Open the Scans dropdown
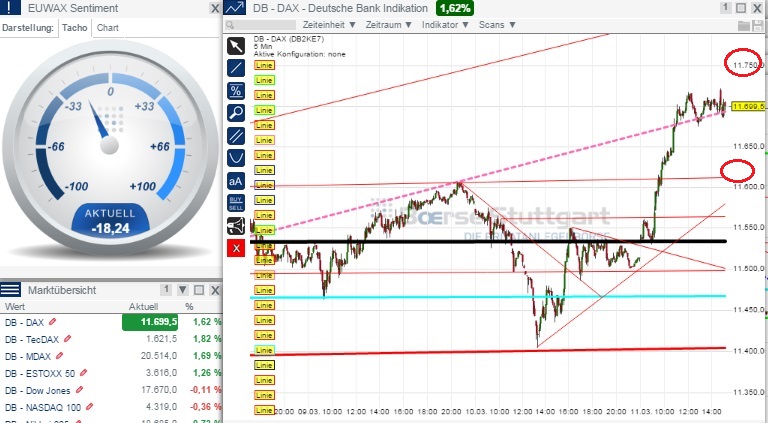768x423 pixels. [x=497, y=24]
